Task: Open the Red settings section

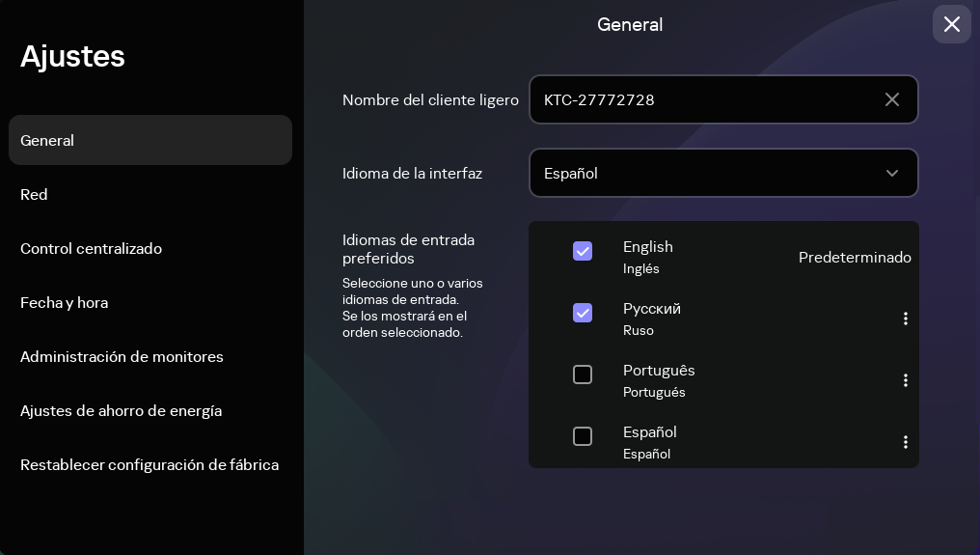Action: point(34,194)
